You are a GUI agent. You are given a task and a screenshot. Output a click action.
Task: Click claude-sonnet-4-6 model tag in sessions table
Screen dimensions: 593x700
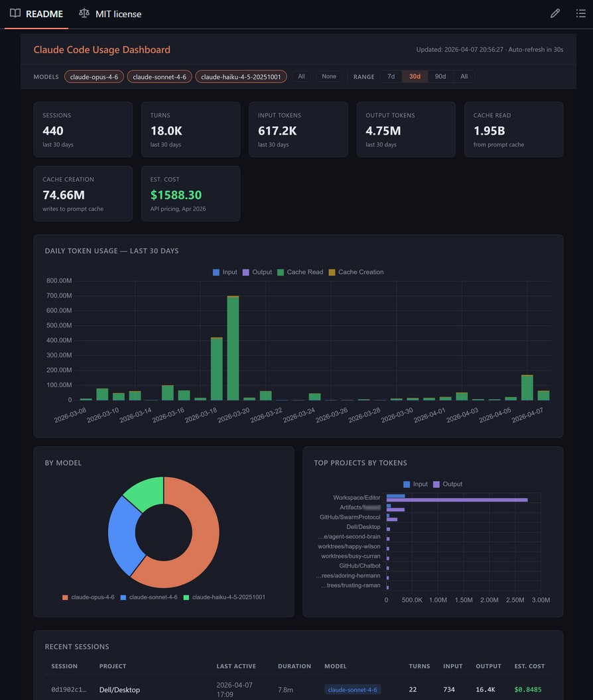click(352, 689)
